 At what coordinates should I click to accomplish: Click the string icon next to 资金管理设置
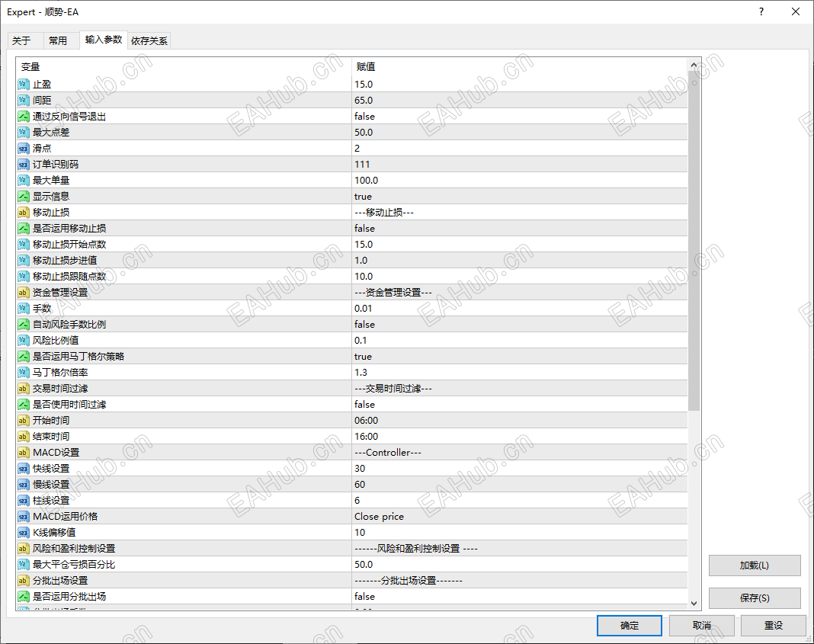coord(23,292)
